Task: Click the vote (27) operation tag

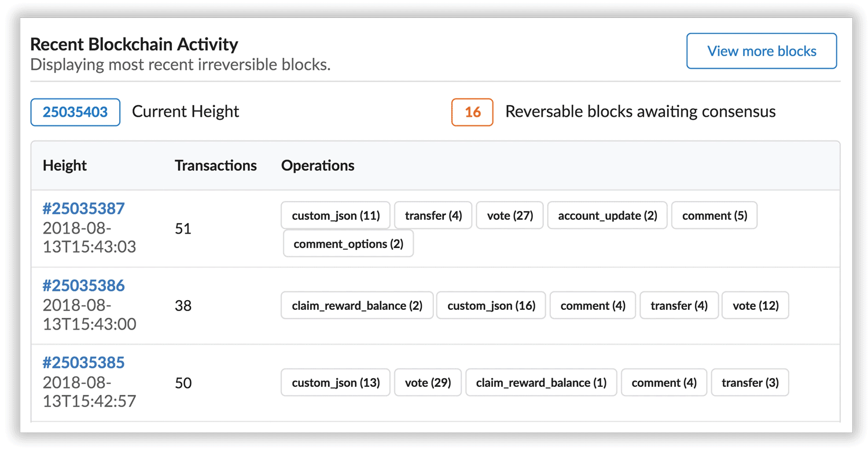Action: point(510,216)
